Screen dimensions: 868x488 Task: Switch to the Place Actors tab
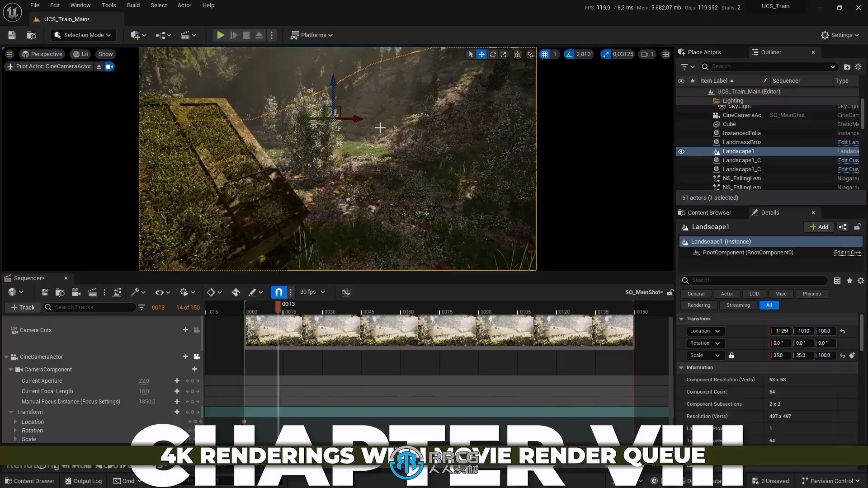(703, 52)
